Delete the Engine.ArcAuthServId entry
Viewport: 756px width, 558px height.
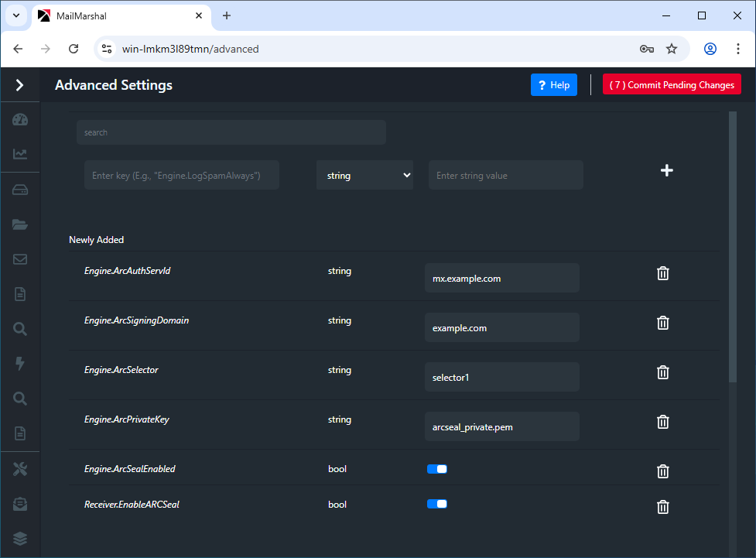(x=662, y=273)
